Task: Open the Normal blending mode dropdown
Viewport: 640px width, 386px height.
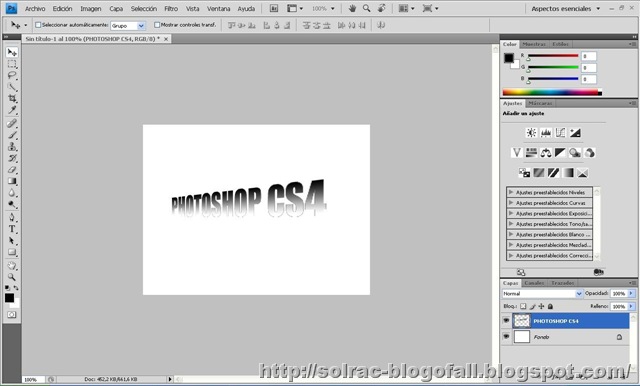Action: 542,293
